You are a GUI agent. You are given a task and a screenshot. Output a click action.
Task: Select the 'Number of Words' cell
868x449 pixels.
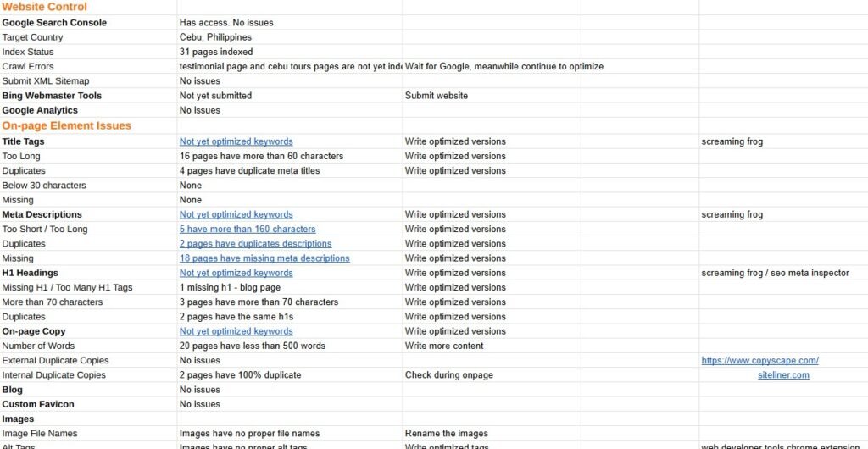click(x=88, y=346)
